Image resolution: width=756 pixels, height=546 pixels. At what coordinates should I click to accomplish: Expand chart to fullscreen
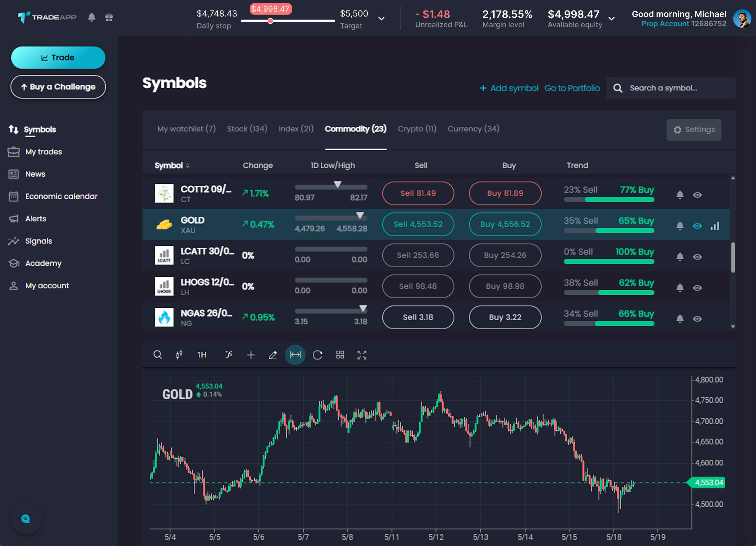click(x=362, y=355)
